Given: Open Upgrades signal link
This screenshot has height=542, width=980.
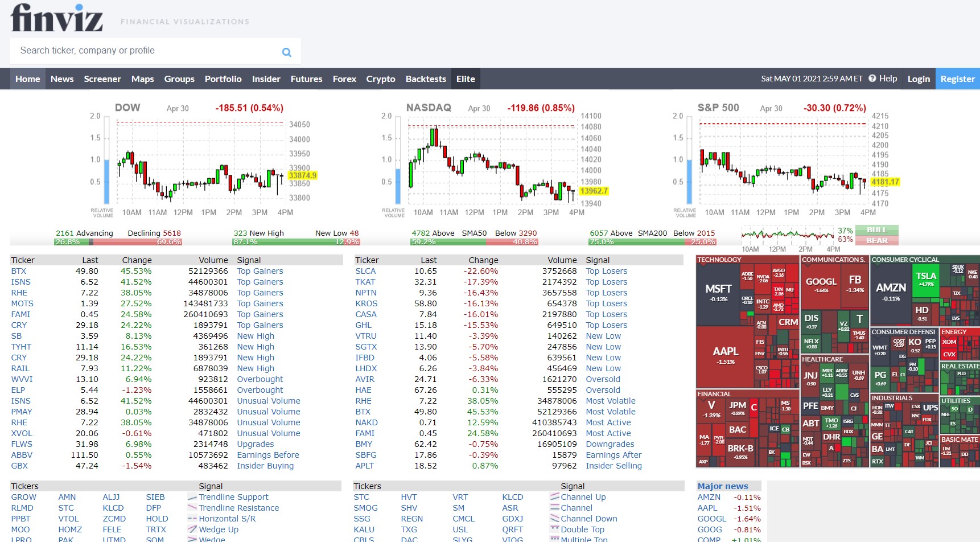Looking at the screenshot, I should point(256,444).
